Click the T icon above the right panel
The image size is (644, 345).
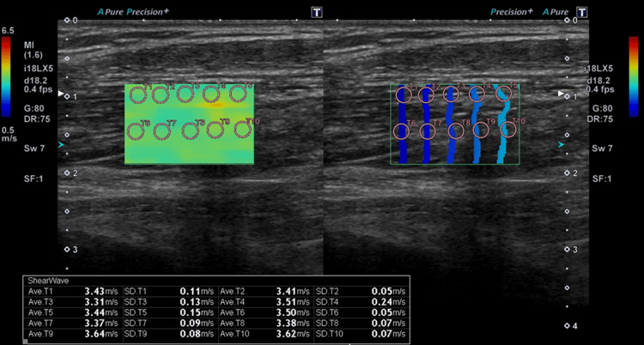click(581, 12)
